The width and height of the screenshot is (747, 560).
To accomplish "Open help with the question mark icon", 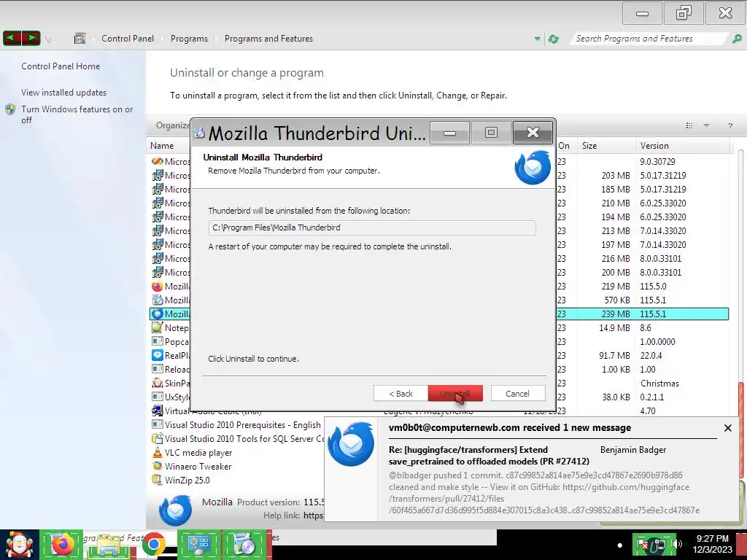I will pos(729,125).
